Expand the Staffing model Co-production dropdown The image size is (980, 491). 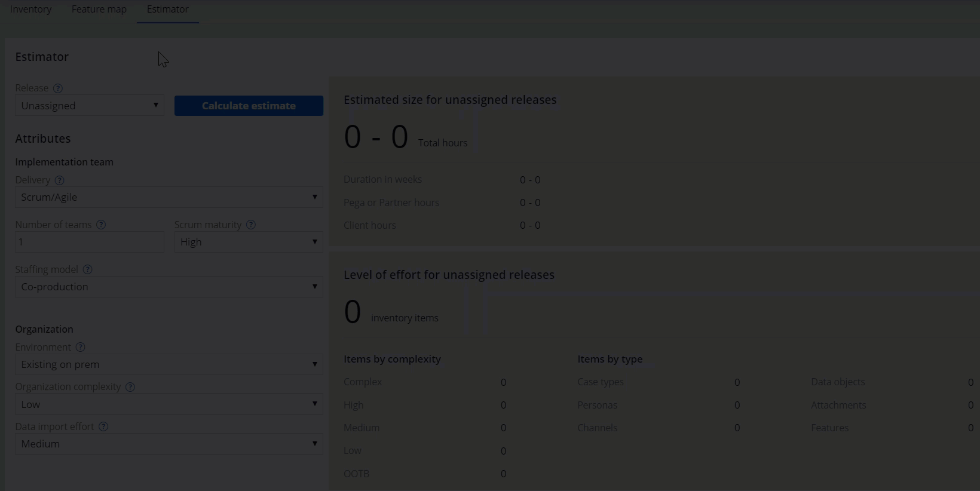(169, 287)
